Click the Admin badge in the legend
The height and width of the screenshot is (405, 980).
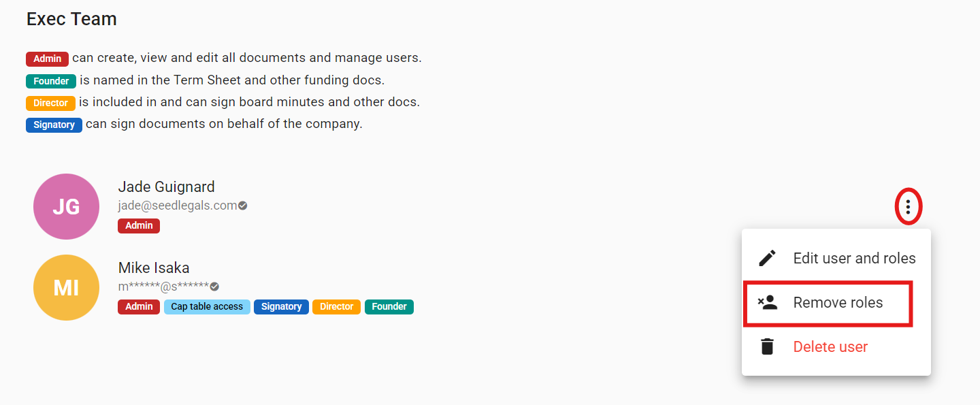[47, 59]
